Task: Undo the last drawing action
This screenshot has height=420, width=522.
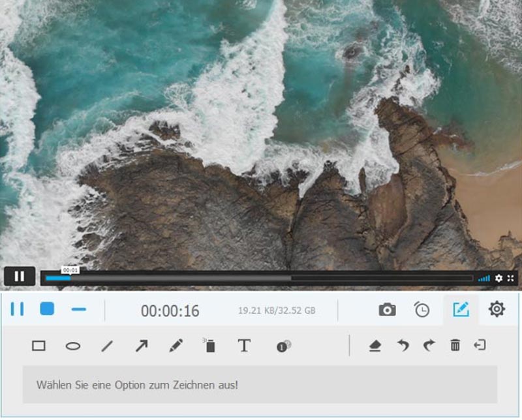Action: tap(403, 346)
